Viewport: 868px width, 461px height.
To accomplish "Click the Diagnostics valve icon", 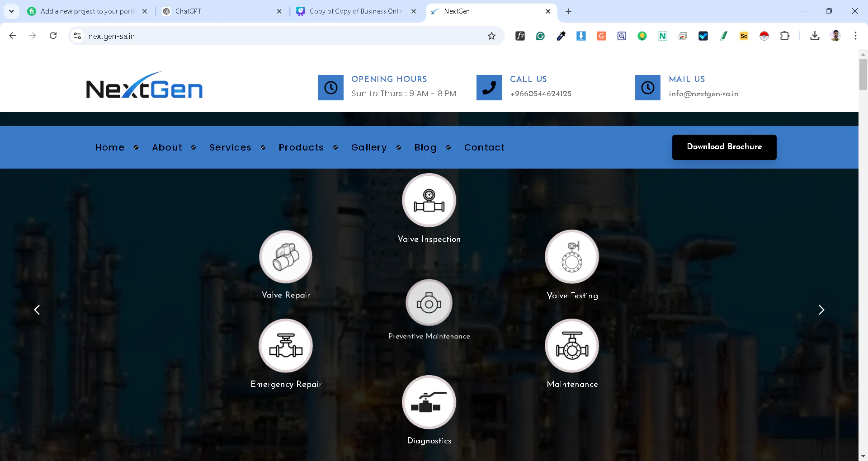I will (429, 402).
